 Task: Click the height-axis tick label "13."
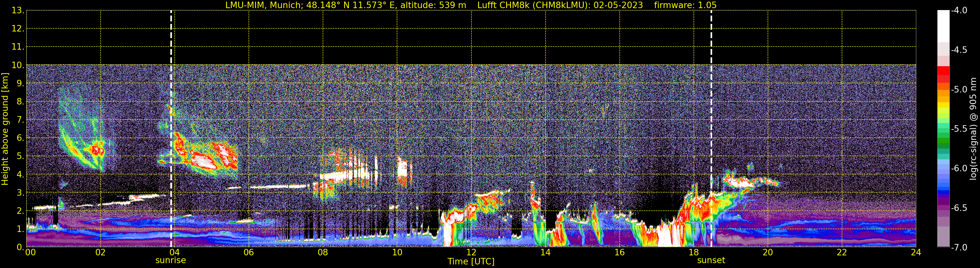click(18, 11)
